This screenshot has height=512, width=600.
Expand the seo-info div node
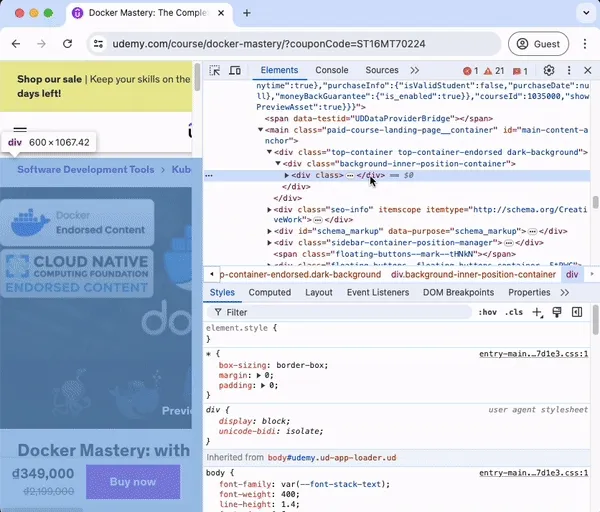(269, 210)
